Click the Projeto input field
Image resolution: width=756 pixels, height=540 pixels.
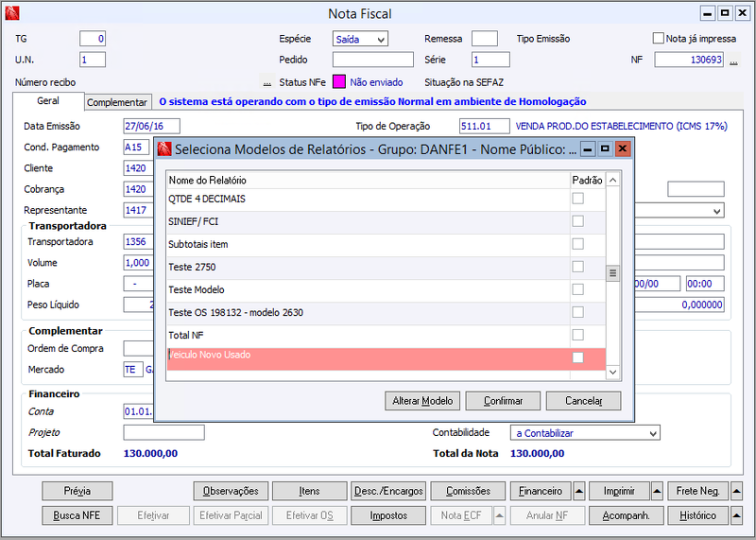point(163,432)
